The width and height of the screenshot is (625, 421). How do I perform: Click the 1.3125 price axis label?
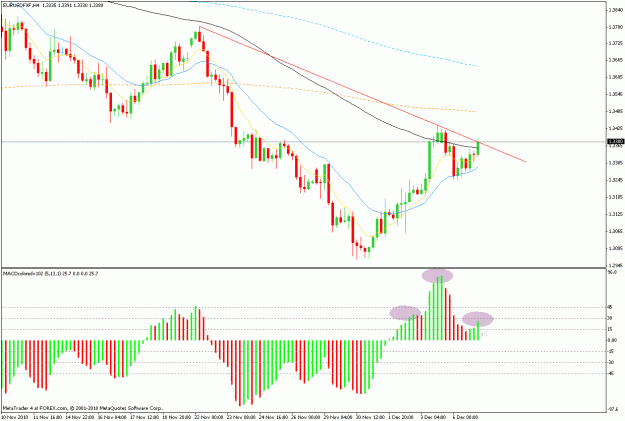[615, 214]
